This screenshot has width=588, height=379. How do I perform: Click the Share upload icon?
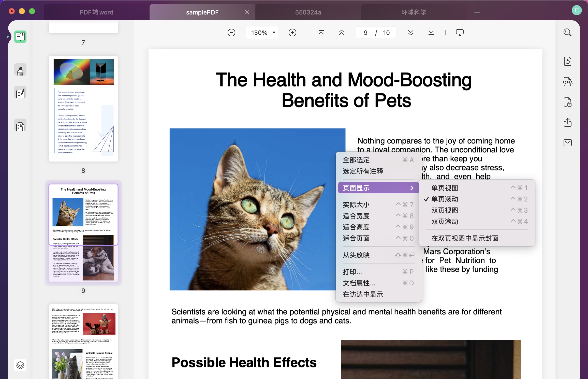[568, 122]
